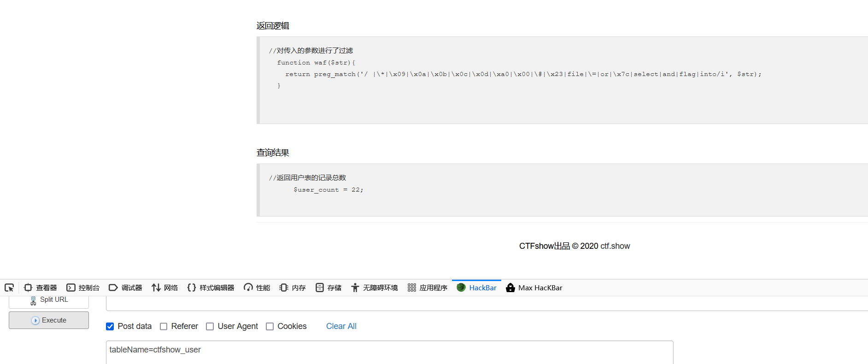868x364 pixels.
Task: Switch to the 调试器 debugger tab
Action: tap(125, 288)
